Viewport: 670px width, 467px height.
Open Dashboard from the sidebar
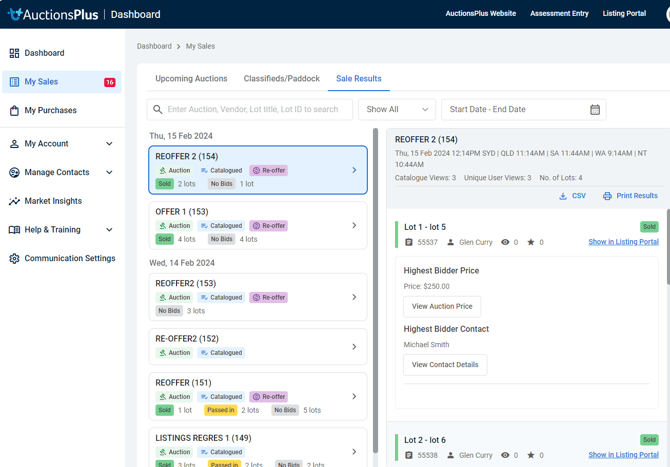[44, 53]
